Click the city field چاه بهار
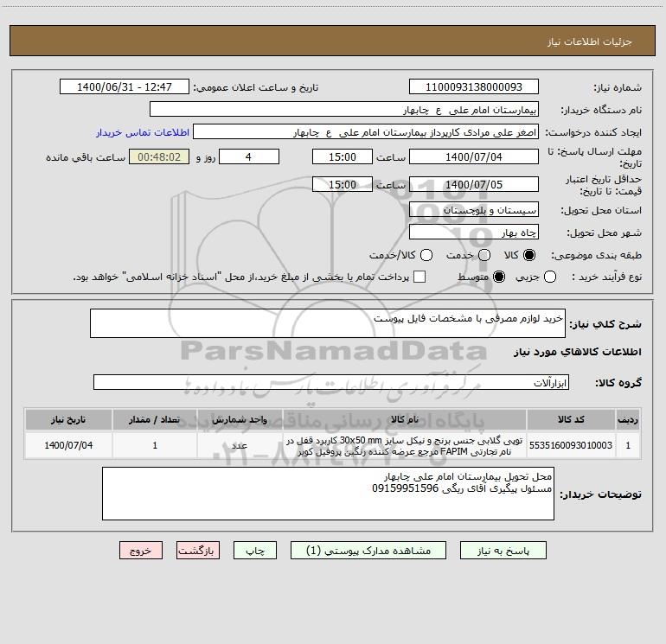 (474, 232)
